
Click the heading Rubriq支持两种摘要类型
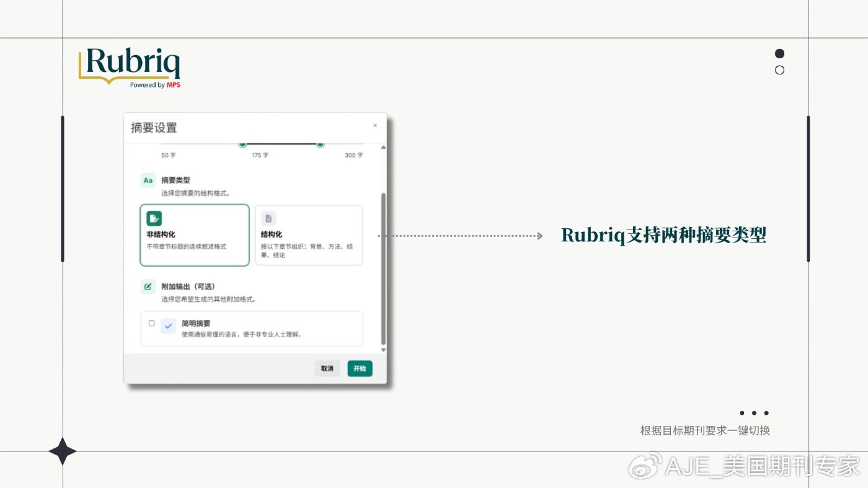point(664,235)
